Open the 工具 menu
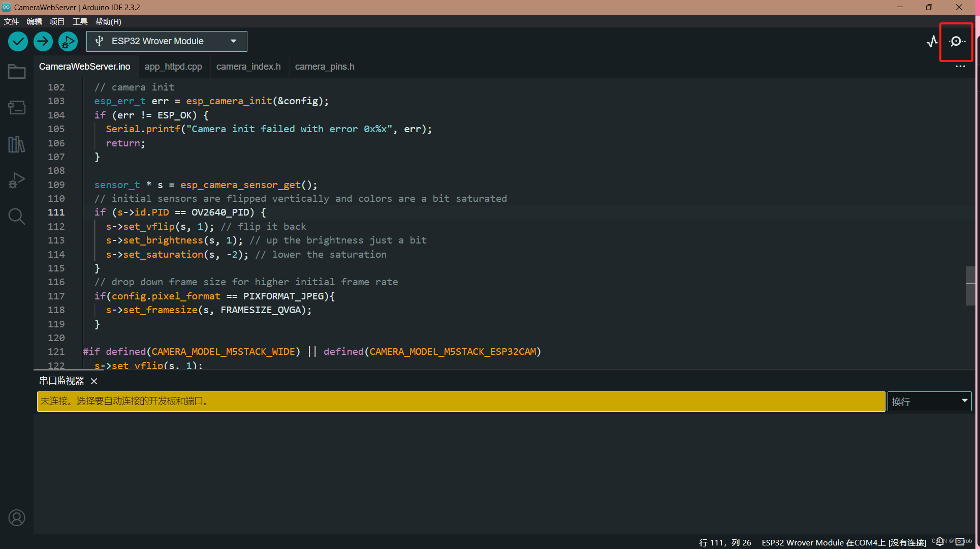980x549 pixels. pyautogui.click(x=80, y=21)
